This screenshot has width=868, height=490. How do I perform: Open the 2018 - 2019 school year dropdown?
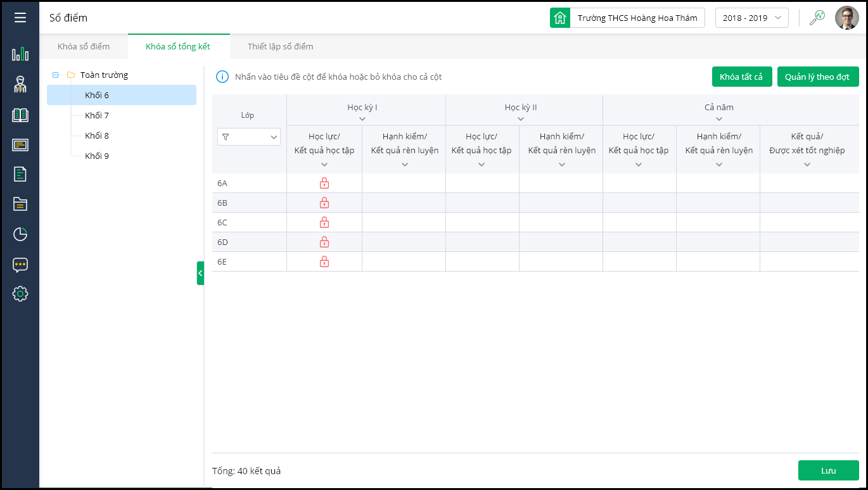point(751,18)
